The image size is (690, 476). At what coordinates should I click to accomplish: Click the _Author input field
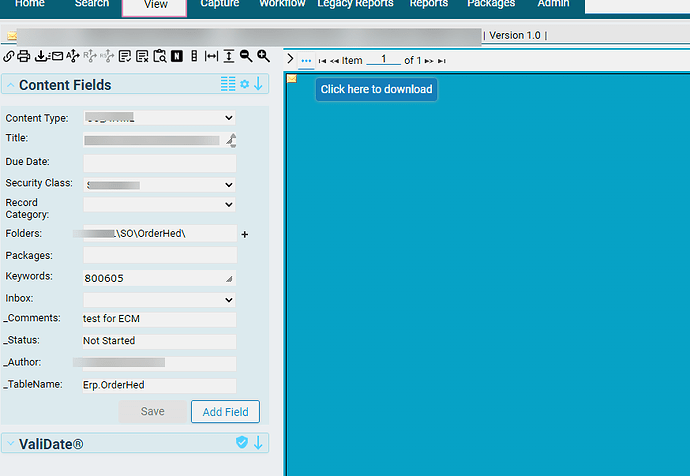159,363
